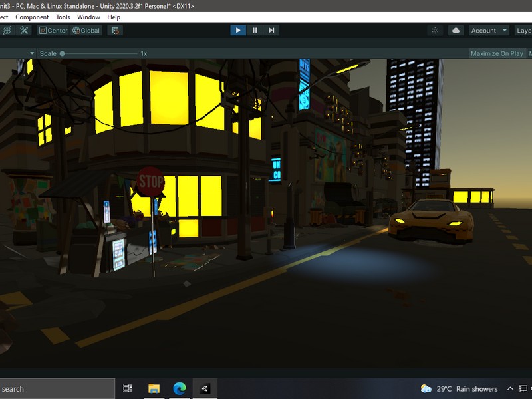Open the Component menu

pos(32,17)
